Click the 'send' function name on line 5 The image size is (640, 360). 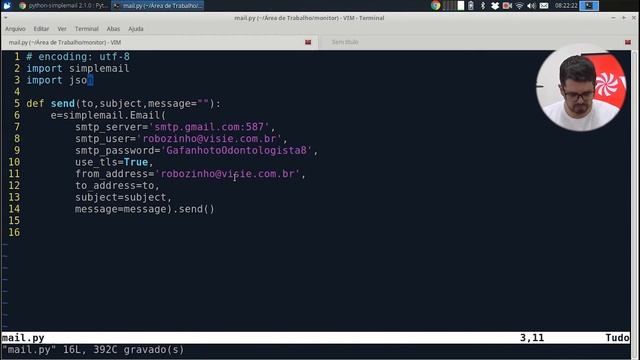coord(62,104)
